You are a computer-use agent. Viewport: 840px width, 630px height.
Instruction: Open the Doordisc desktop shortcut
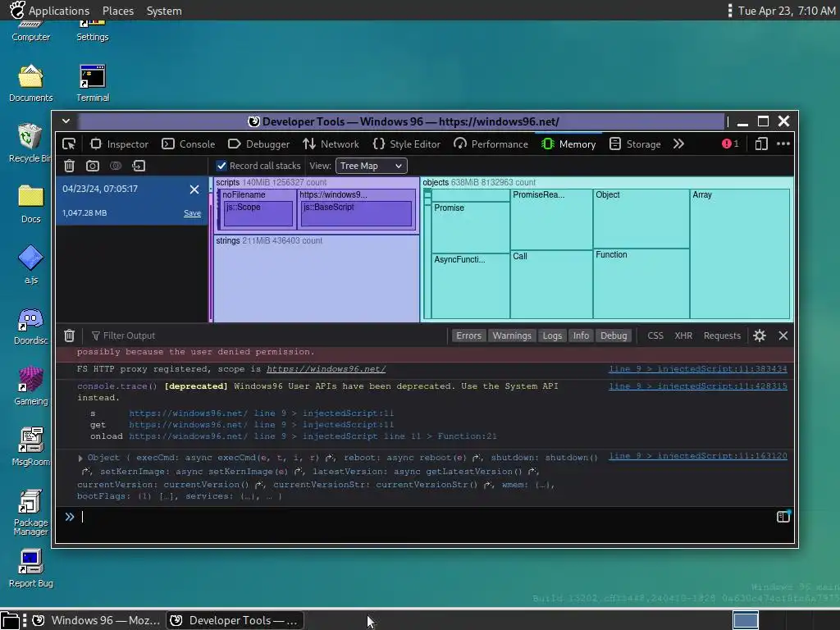[30, 326]
